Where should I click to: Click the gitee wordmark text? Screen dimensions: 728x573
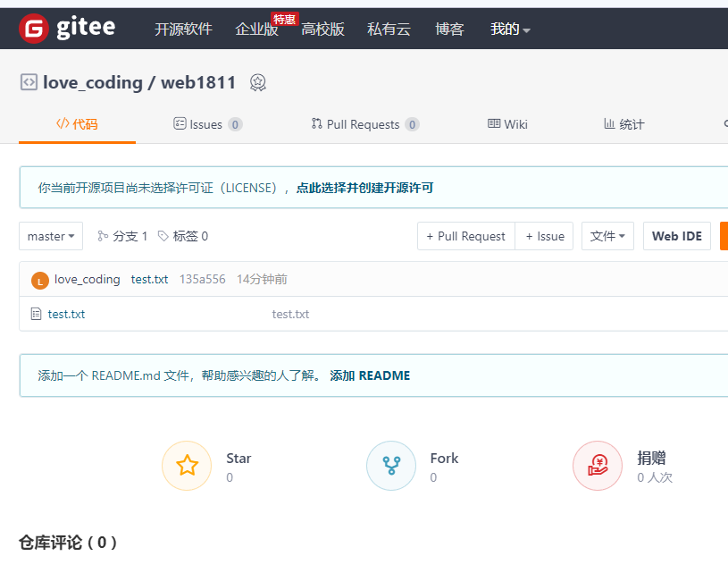click(x=86, y=28)
